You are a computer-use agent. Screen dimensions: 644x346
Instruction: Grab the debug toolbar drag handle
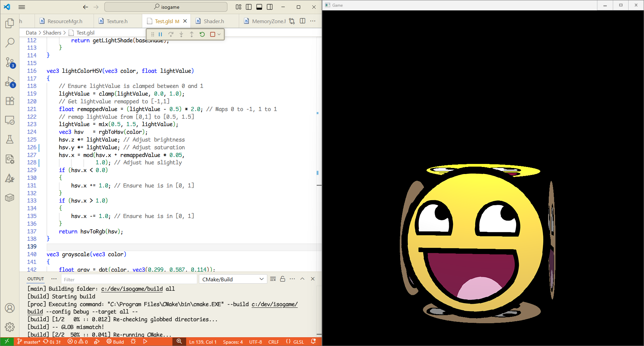(x=153, y=34)
